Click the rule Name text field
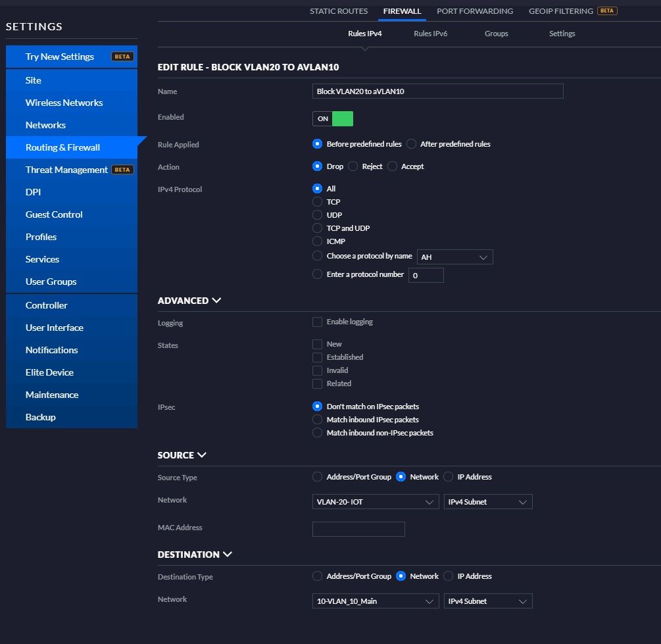The image size is (661, 644). tap(438, 91)
